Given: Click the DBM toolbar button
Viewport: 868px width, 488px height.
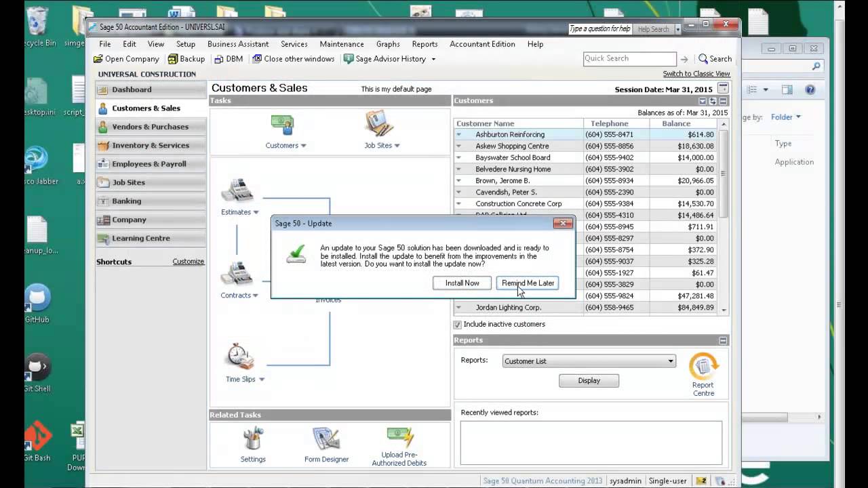Looking at the screenshot, I should [229, 59].
